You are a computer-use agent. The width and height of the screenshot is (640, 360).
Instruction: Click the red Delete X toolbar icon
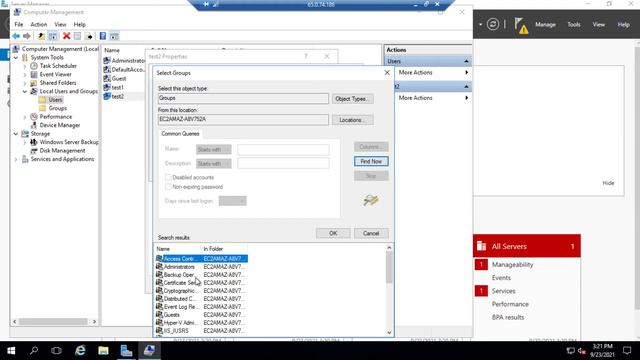click(66, 36)
